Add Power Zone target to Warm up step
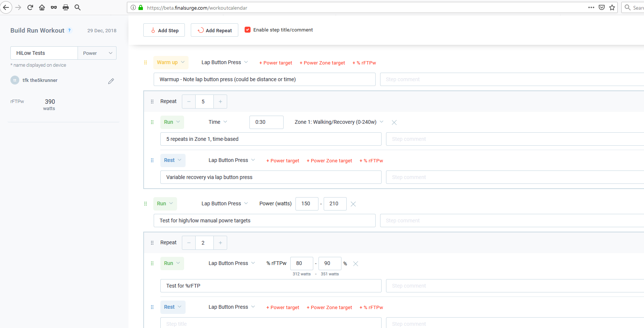 pyautogui.click(x=322, y=63)
